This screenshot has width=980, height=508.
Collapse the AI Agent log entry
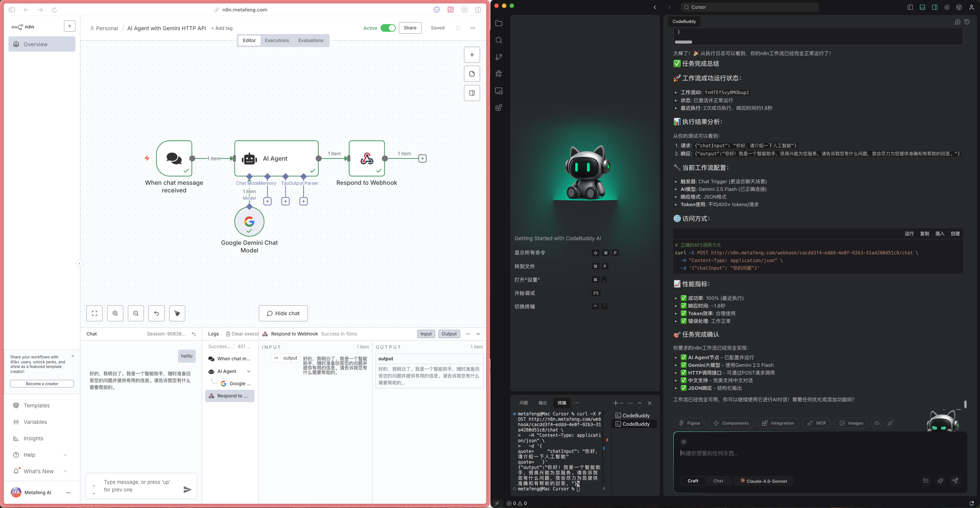[x=249, y=371]
